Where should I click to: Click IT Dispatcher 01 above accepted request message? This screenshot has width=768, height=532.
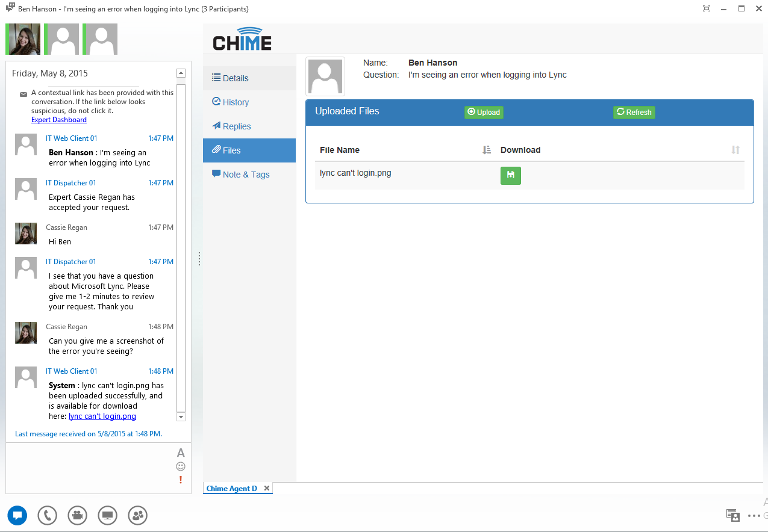pos(71,183)
